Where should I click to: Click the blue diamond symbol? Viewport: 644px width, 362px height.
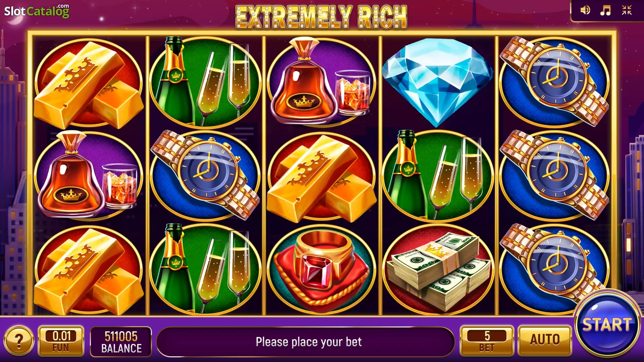tap(437, 81)
